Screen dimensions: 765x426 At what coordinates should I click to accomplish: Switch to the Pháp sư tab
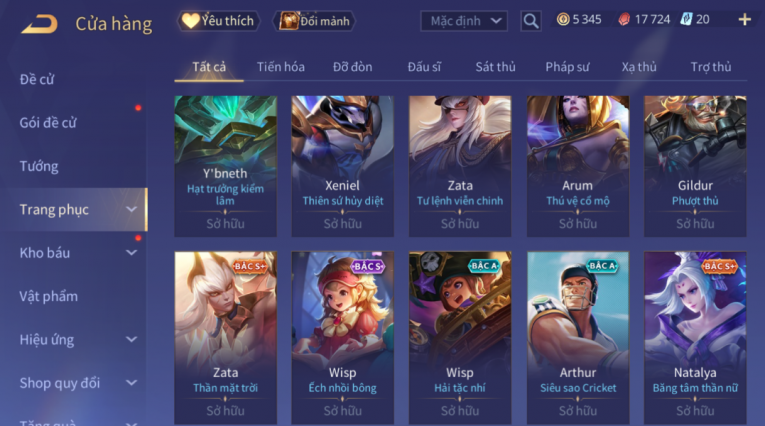coord(567,67)
